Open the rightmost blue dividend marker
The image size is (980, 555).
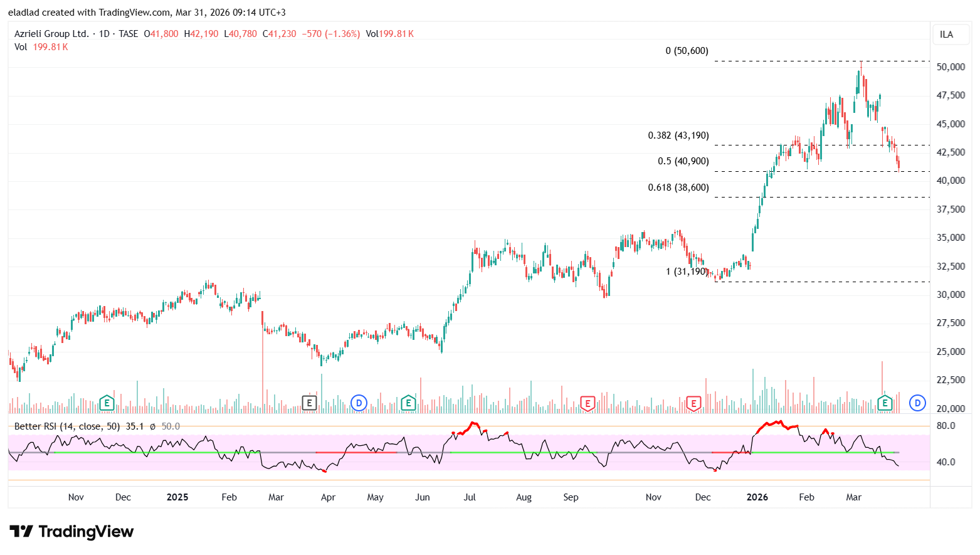[917, 403]
